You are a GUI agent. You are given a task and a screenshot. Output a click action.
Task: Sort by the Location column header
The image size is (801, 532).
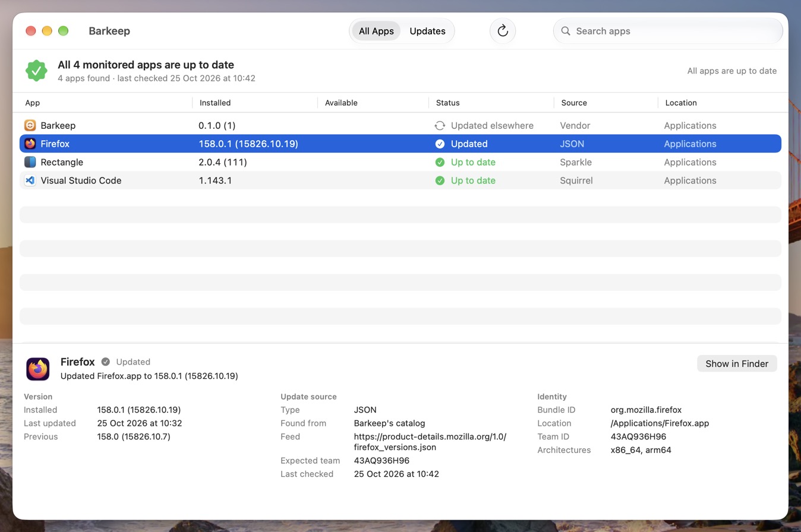(x=681, y=103)
